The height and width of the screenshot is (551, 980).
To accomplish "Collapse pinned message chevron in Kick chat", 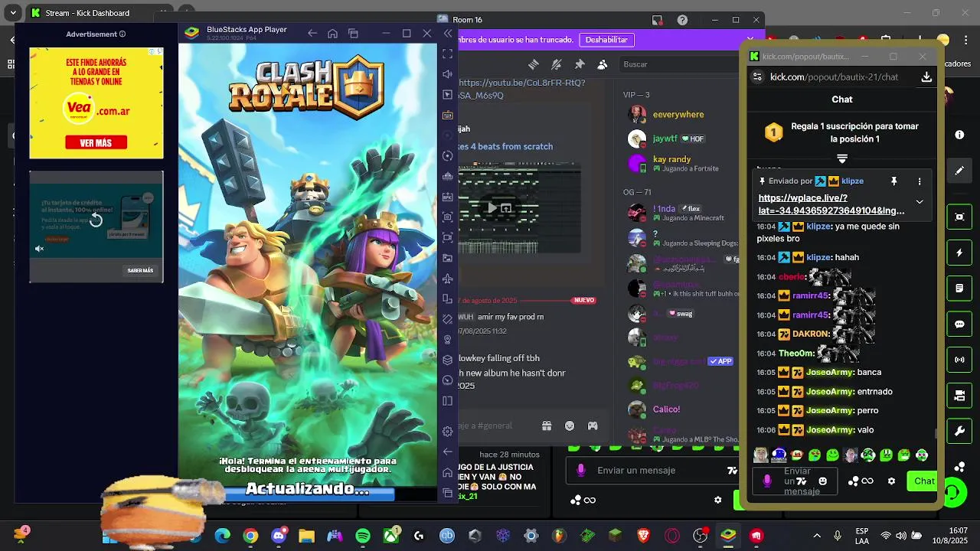I will coord(920,202).
